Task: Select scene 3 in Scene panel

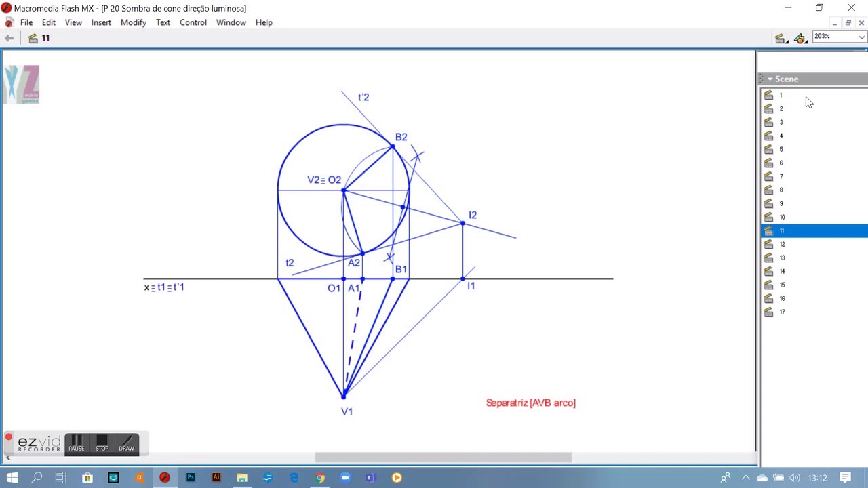Action: 814,123
